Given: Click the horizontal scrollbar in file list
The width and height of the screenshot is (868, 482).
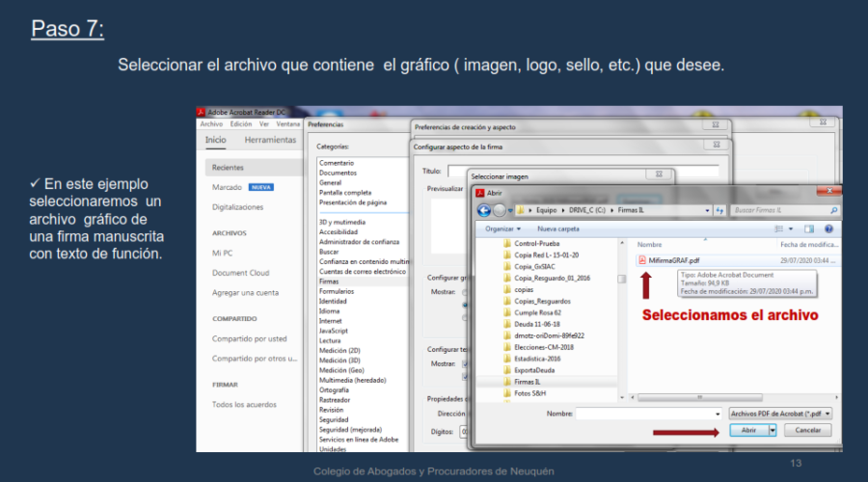Looking at the screenshot, I should [x=700, y=397].
